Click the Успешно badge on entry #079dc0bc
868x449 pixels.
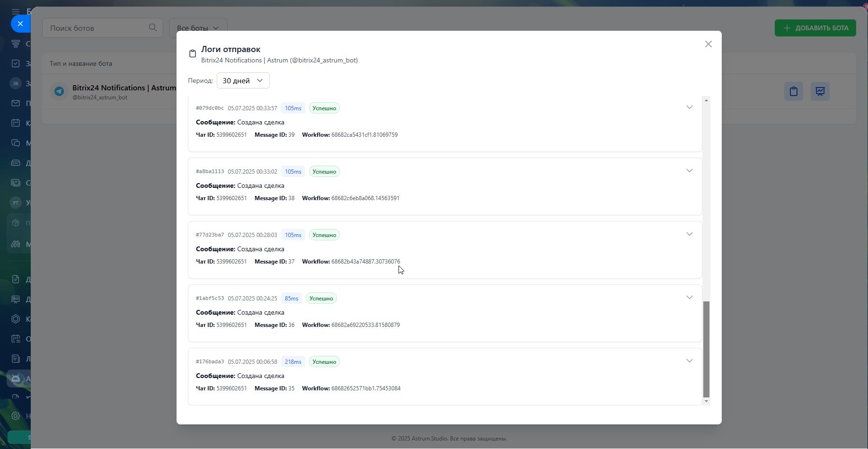pos(324,108)
